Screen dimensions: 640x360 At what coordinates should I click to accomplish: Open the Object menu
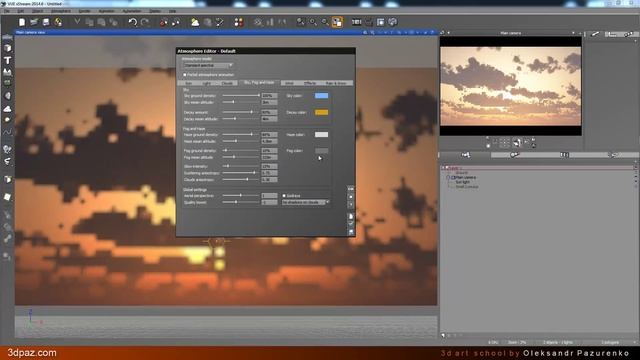click(37, 11)
